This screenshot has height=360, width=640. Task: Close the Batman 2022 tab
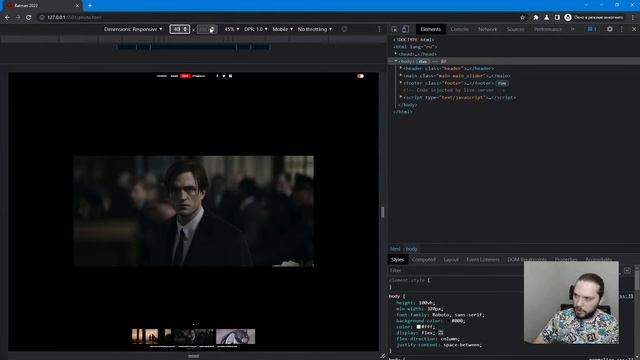[x=77, y=6]
